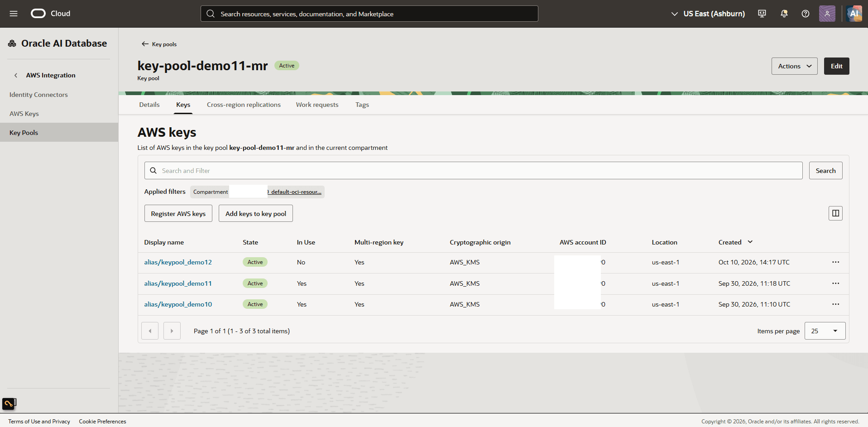Open the AI assistant icon
868x427 pixels.
click(854, 14)
